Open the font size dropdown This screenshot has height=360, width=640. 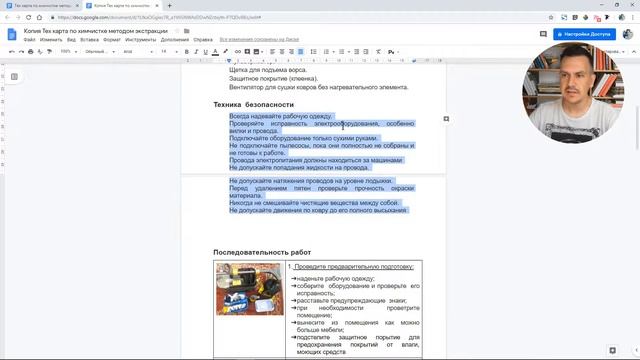point(169,52)
